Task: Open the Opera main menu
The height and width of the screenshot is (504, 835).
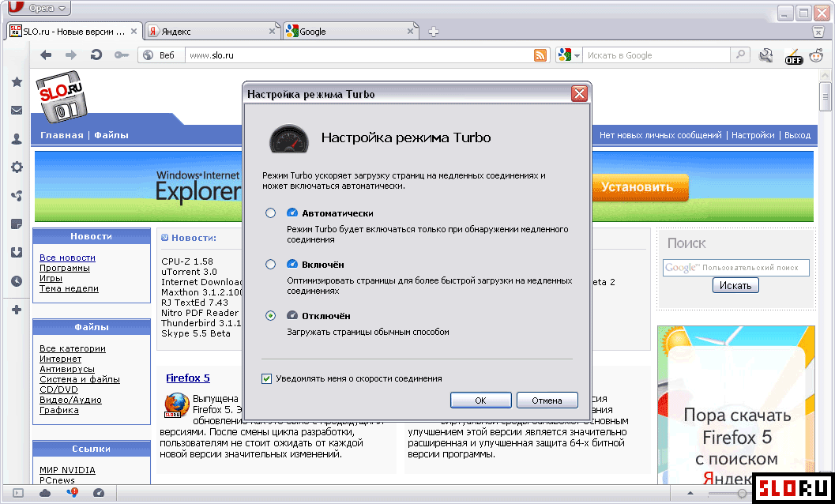Action: (x=39, y=8)
